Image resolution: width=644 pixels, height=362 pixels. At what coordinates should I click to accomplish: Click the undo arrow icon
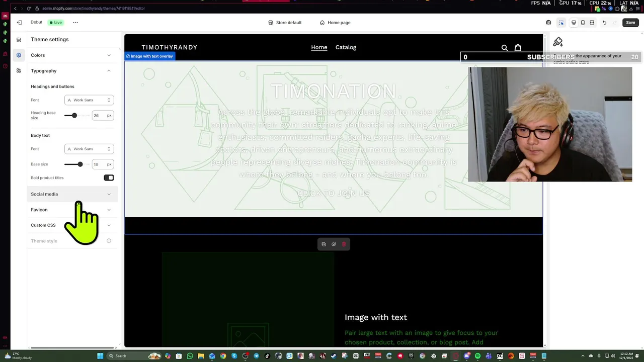(x=604, y=23)
